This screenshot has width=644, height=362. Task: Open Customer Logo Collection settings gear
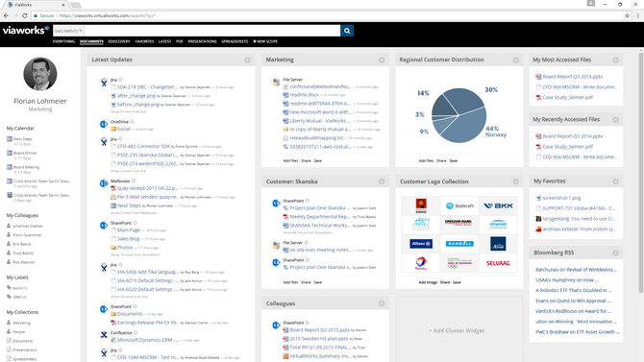515,181
